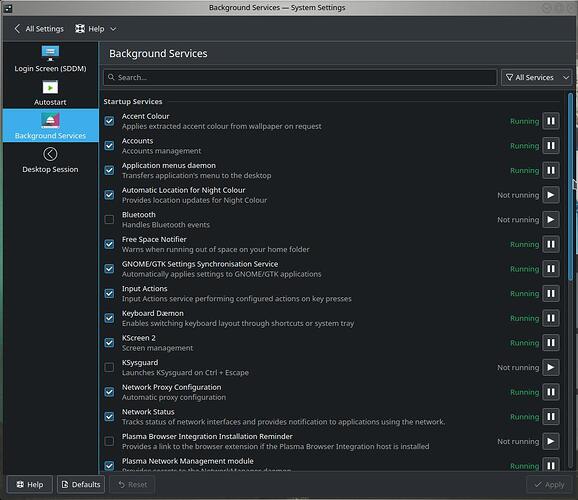Open Login Screen (SDDM) settings
The image size is (578, 500).
point(51,59)
